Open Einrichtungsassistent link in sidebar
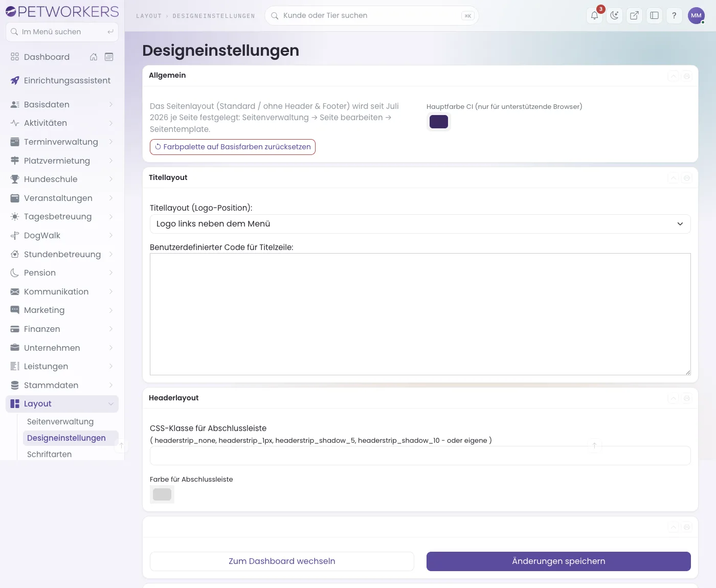 pos(67,80)
